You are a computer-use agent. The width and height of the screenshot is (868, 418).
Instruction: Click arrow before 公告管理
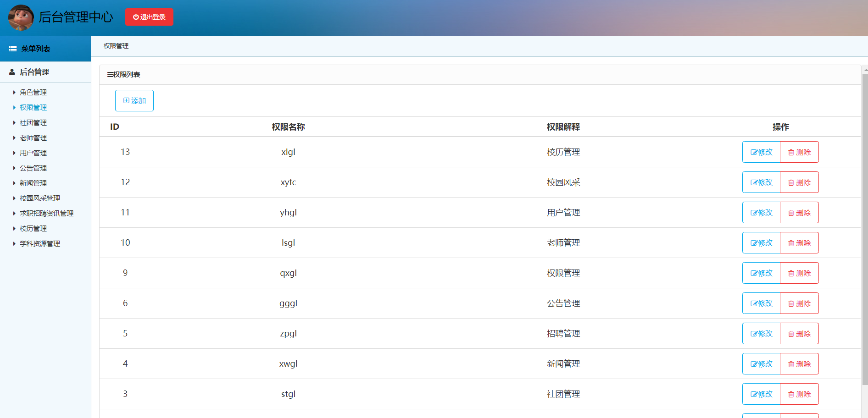pyautogui.click(x=14, y=168)
